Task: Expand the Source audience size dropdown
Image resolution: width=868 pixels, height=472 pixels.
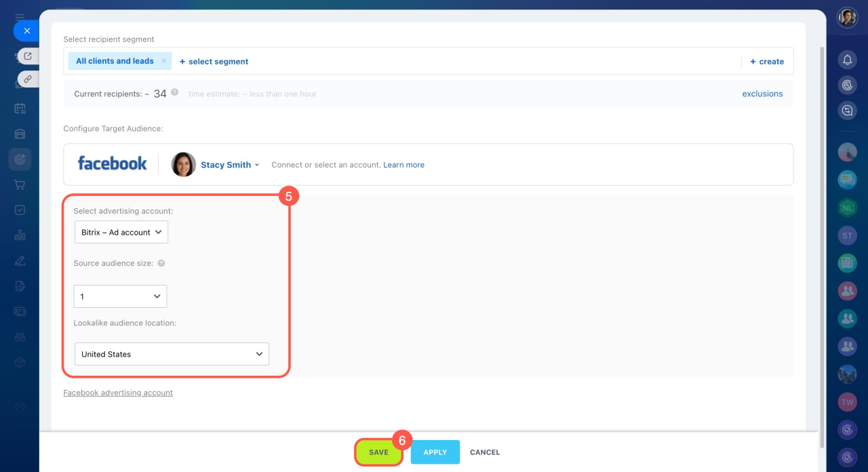Action: coord(120,296)
